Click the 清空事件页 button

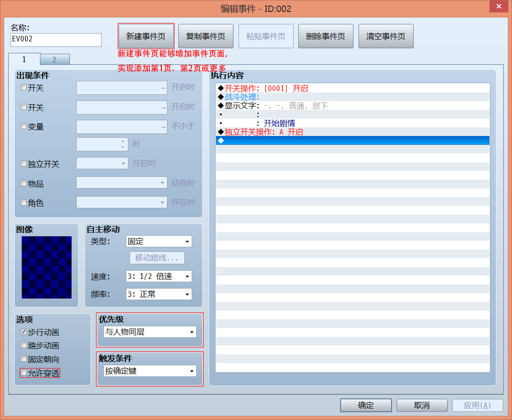pos(386,36)
